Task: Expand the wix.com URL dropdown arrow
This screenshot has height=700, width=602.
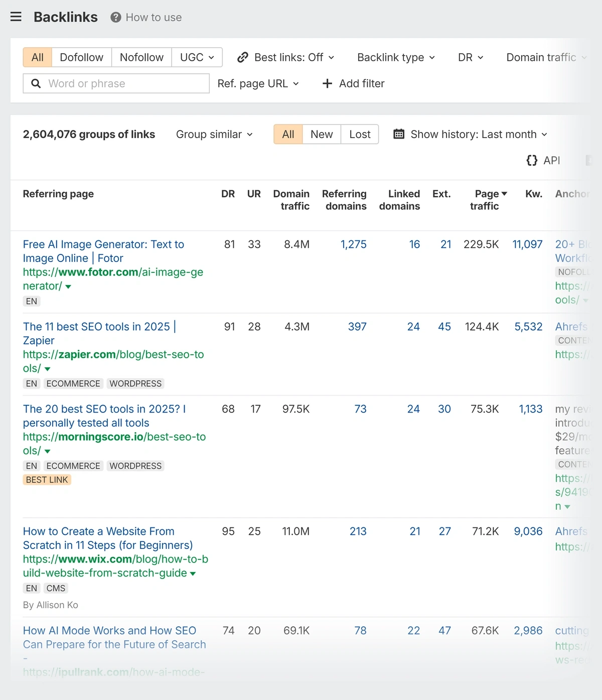Action: [x=193, y=574]
